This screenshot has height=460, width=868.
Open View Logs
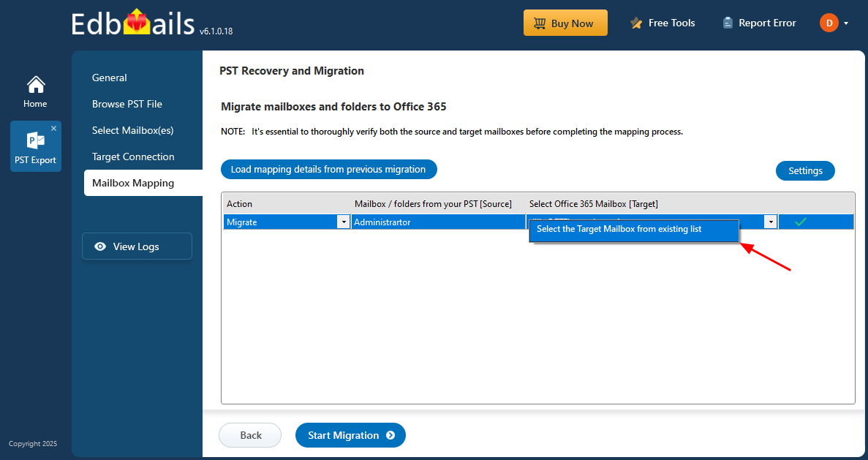coord(137,246)
